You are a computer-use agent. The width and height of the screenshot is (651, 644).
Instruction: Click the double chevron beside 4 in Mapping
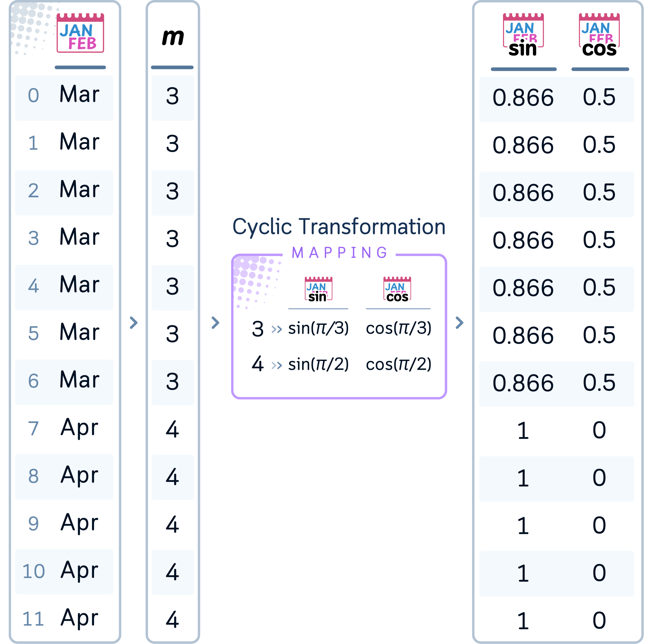(277, 365)
